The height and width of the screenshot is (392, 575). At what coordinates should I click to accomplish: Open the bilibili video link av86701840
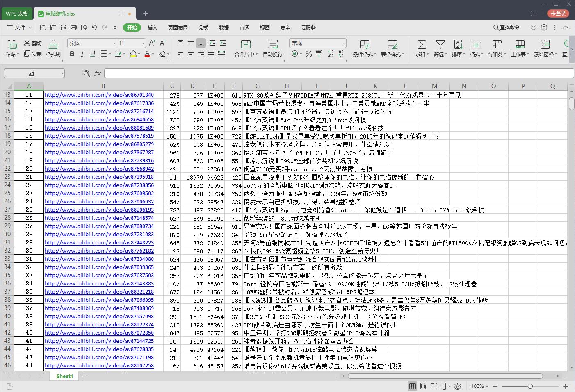[x=99, y=95]
